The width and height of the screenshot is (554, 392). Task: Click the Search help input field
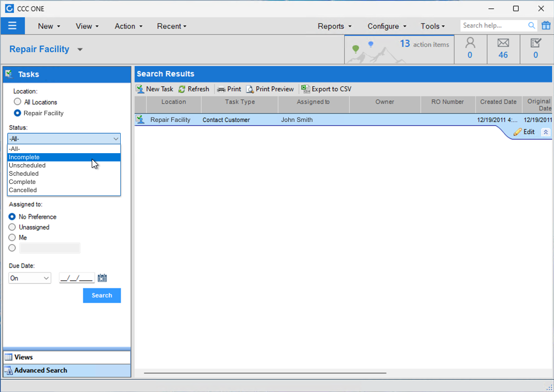click(x=494, y=25)
